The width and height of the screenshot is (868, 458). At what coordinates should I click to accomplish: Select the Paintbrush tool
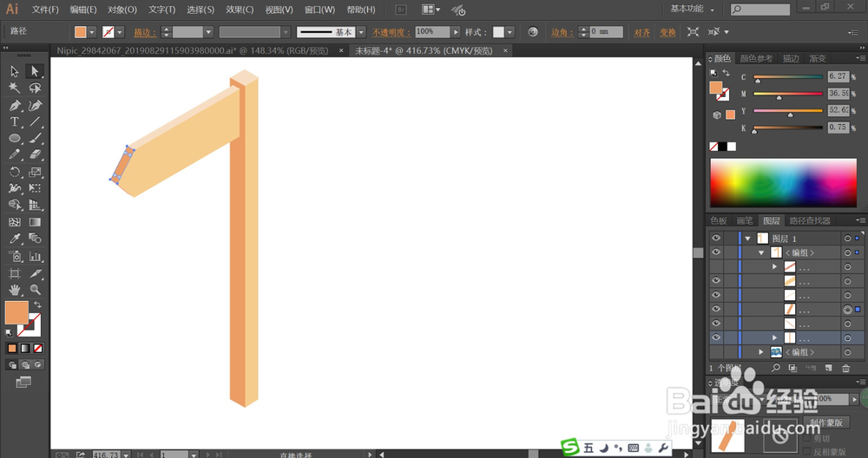click(35, 138)
